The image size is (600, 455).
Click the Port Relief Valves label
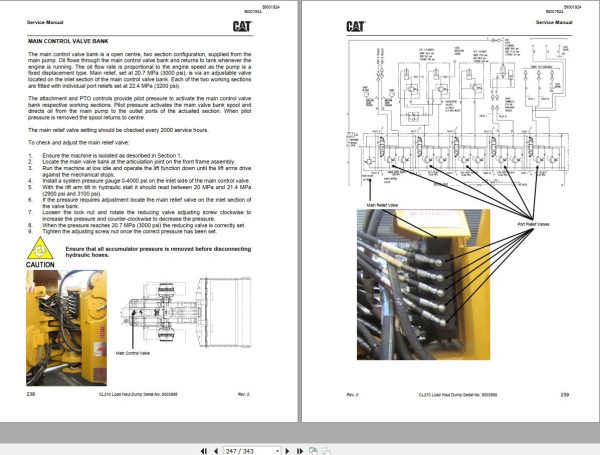pos(533,224)
